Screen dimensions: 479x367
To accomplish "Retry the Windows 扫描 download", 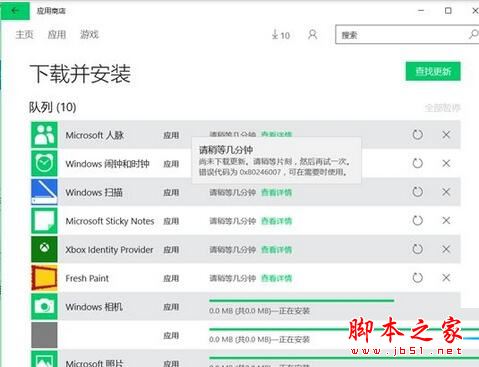I will (x=417, y=192).
